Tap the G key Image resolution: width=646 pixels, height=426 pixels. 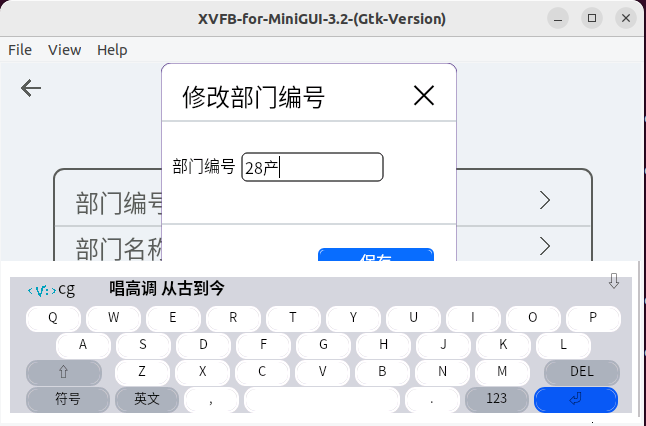click(x=323, y=345)
